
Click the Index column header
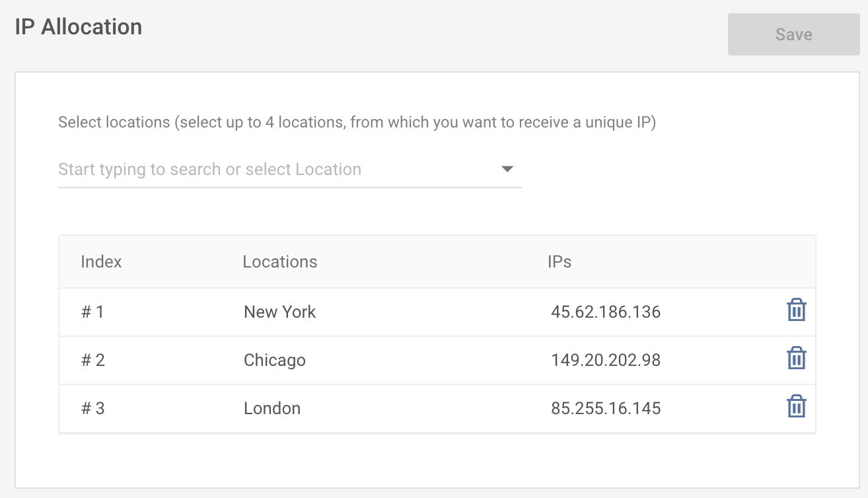click(x=101, y=262)
